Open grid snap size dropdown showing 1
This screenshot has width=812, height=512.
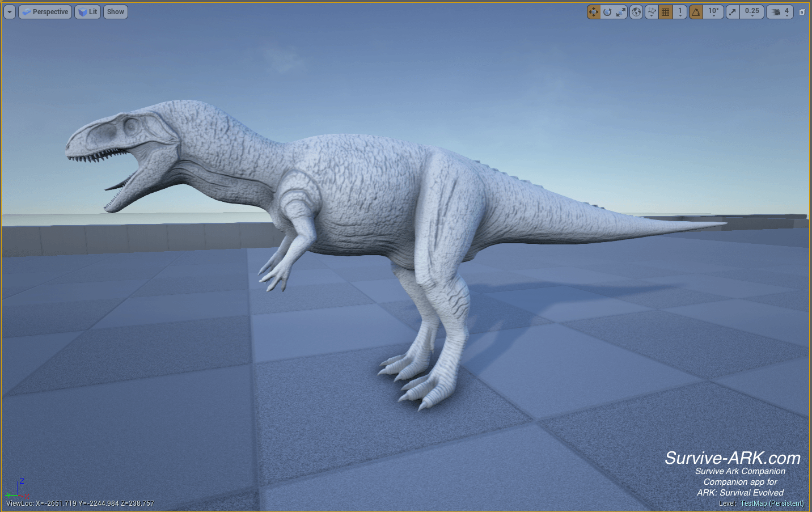pos(680,12)
